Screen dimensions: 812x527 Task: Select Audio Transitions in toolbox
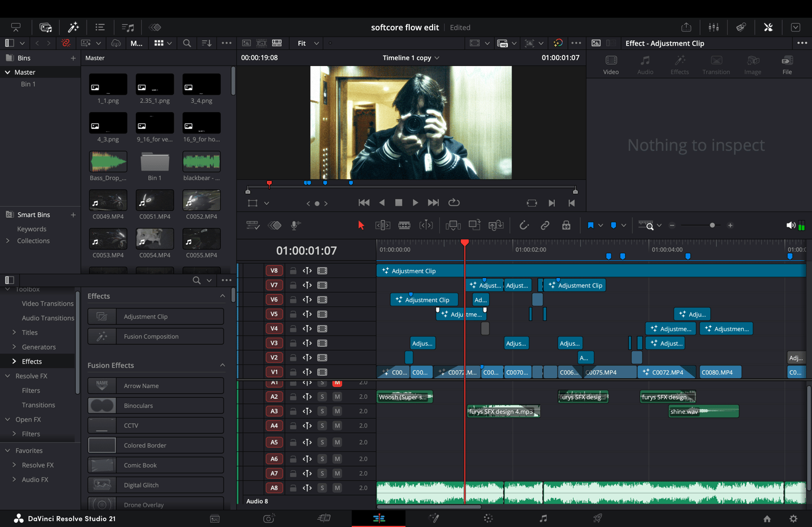click(48, 318)
